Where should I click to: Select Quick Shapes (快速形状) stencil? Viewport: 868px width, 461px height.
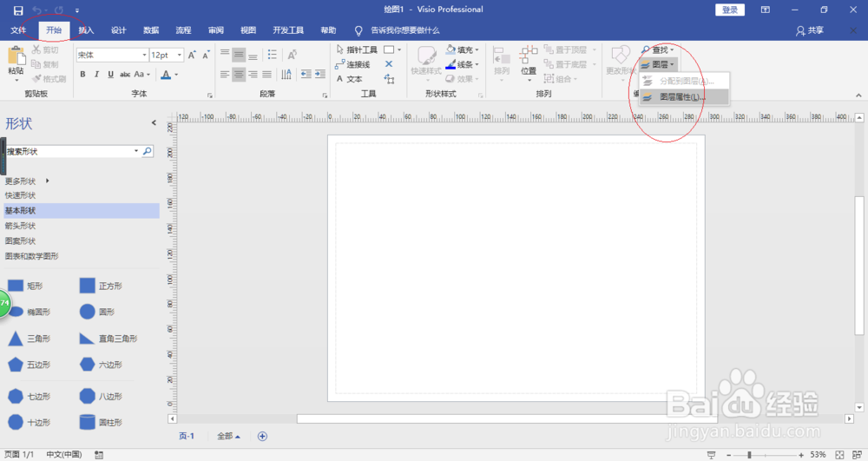21,195
